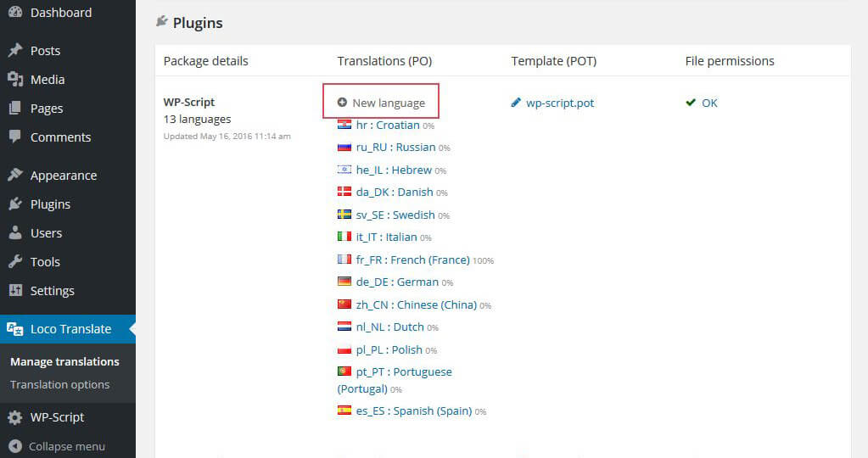Click the Plugins plug icon in sidebar

[x=15, y=204]
